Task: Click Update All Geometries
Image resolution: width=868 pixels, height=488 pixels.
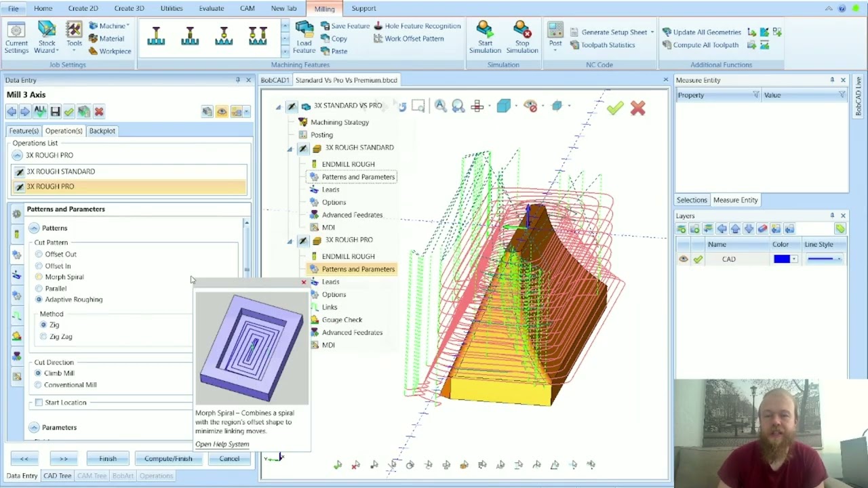Action: pos(702,32)
